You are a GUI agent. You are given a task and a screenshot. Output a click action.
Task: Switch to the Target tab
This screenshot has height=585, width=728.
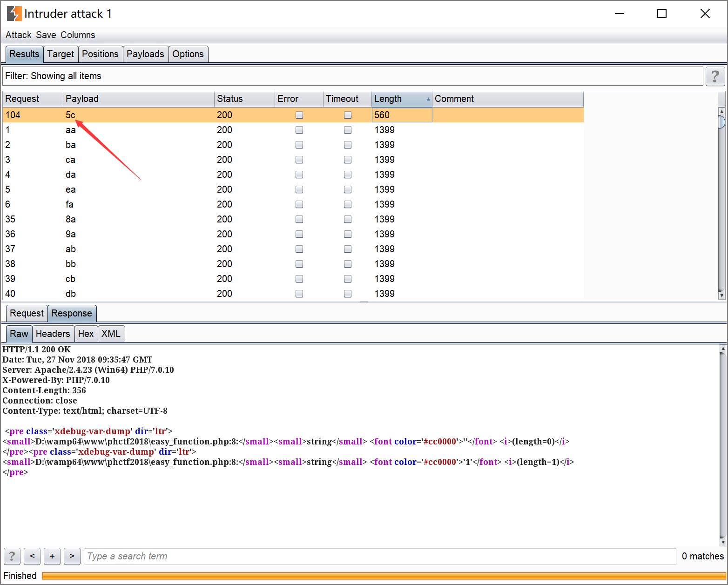[61, 54]
